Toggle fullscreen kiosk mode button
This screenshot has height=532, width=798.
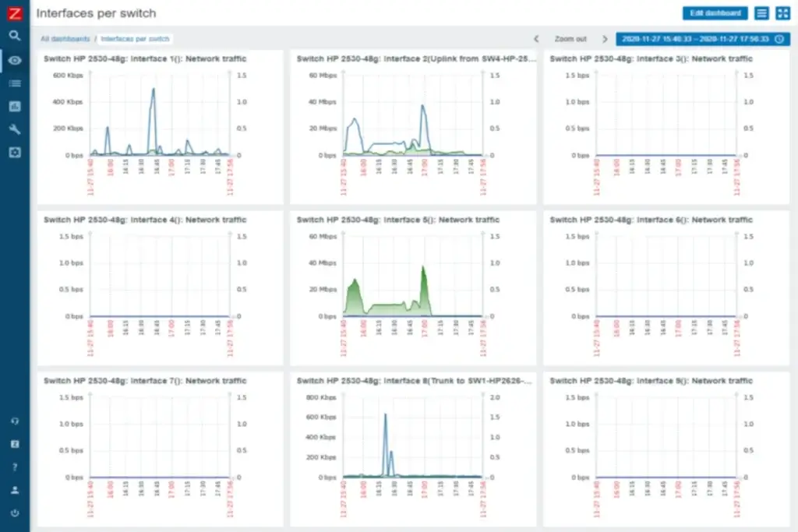782,13
